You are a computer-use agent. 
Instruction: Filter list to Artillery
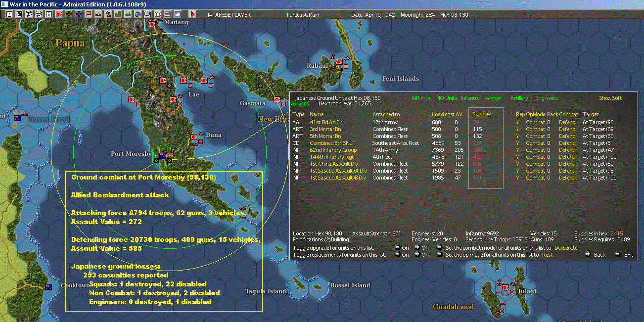tap(519, 98)
